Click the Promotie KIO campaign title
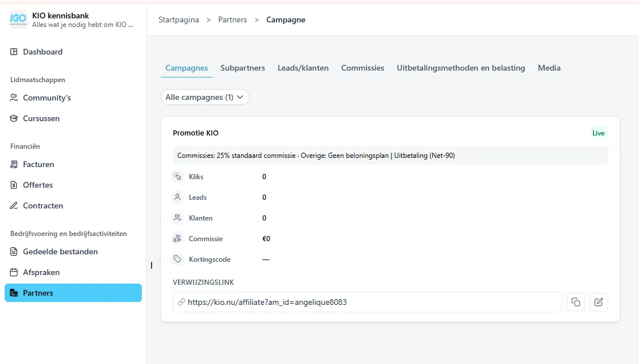Image resolution: width=639 pixels, height=364 pixels. [196, 133]
